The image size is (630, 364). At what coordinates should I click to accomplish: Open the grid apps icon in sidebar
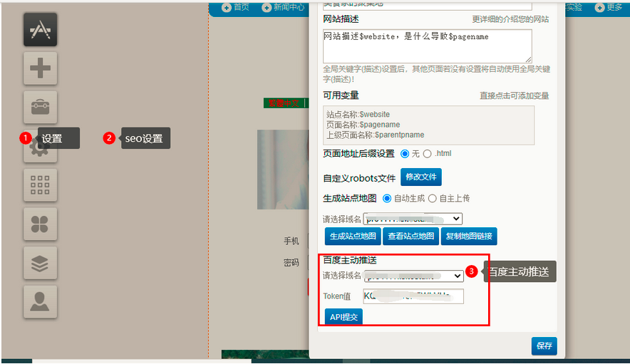click(x=40, y=185)
